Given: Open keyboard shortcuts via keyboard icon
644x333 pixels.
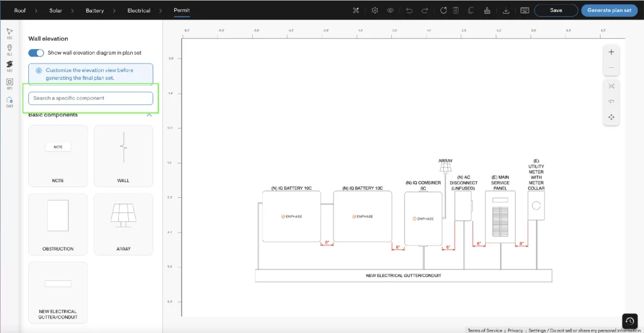Looking at the screenshot, I should pyautogui.click(x=525, y=11).
